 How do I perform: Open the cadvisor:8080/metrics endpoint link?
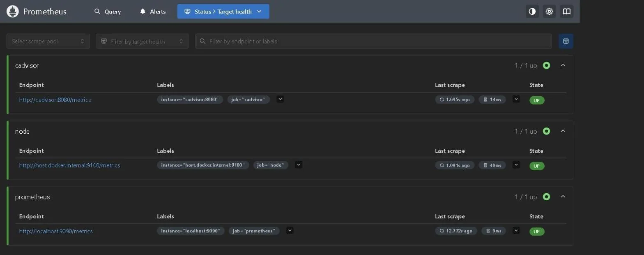coord(55,100)
